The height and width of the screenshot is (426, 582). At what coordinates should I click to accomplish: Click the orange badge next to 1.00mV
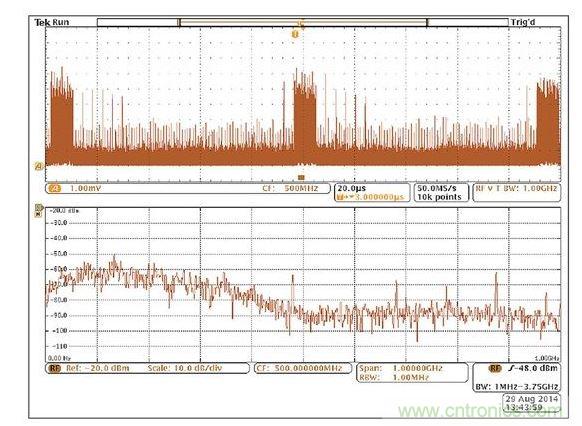click(55, 189)
